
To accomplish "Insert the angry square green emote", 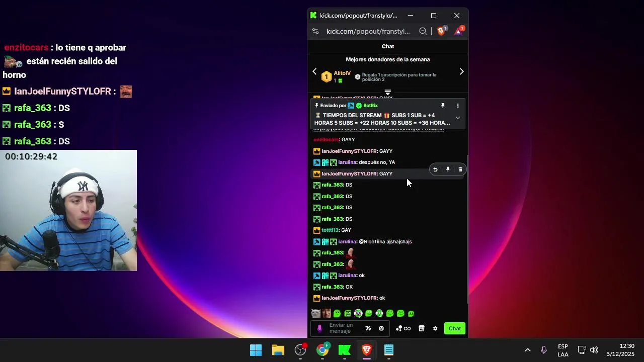I will tap(348, 313).
